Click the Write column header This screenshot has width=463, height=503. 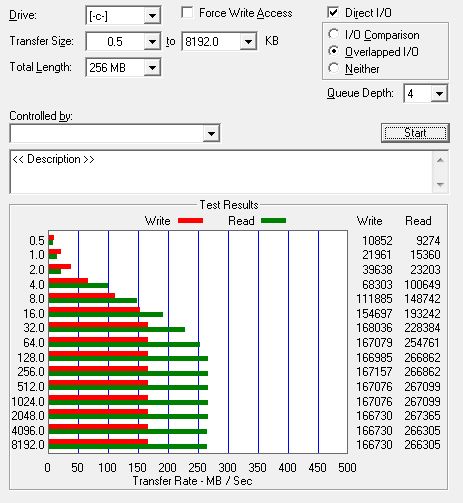369,221
